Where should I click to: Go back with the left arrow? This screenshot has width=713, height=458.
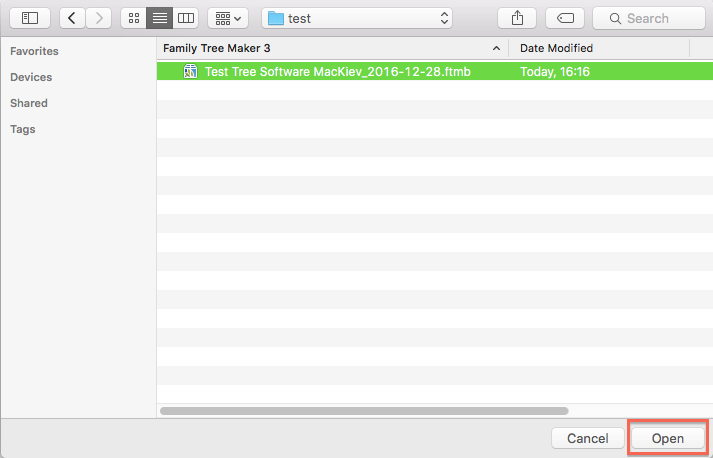72,18
